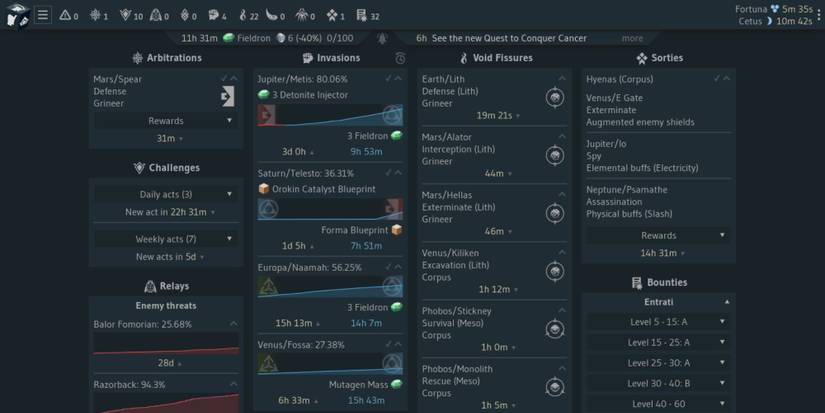Image resolution: width=825 pixels, height=413 pixels.
Task: Click the Lith relic icon for Earth/Lith
Action: coord(555,97)
